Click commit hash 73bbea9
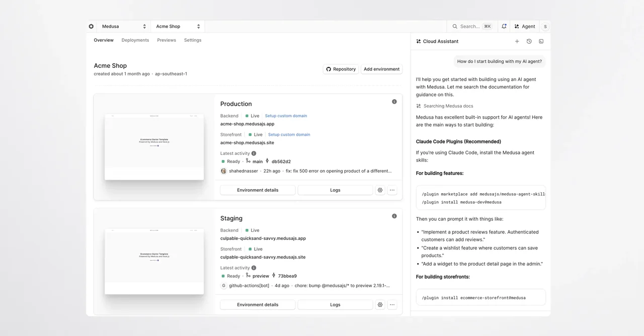This screenshot has height=336, width=644. pos(287,276)
